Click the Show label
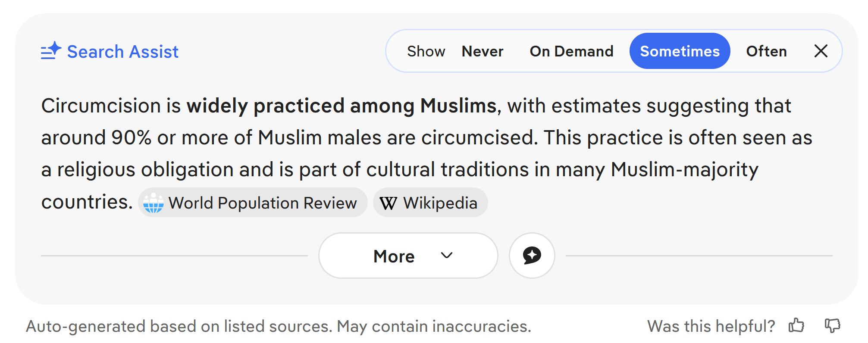868x343 pixels. [x=426, y=51]
